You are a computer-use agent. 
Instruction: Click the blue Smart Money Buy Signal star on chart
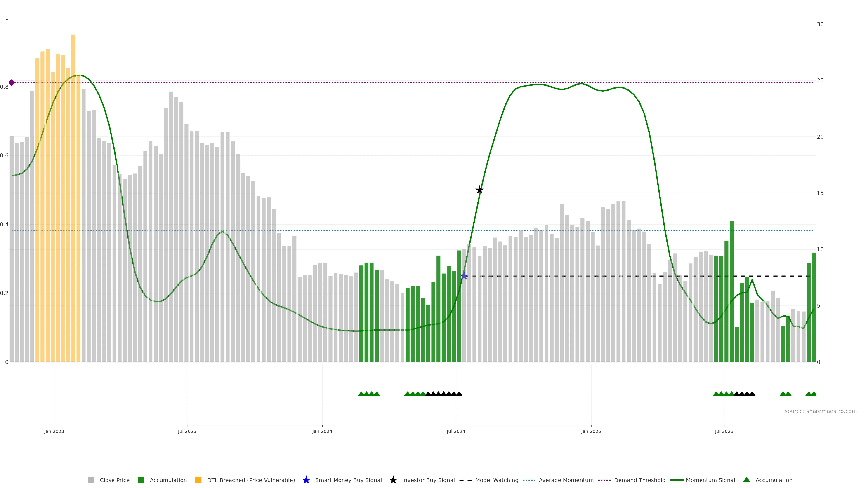(464, 276)
